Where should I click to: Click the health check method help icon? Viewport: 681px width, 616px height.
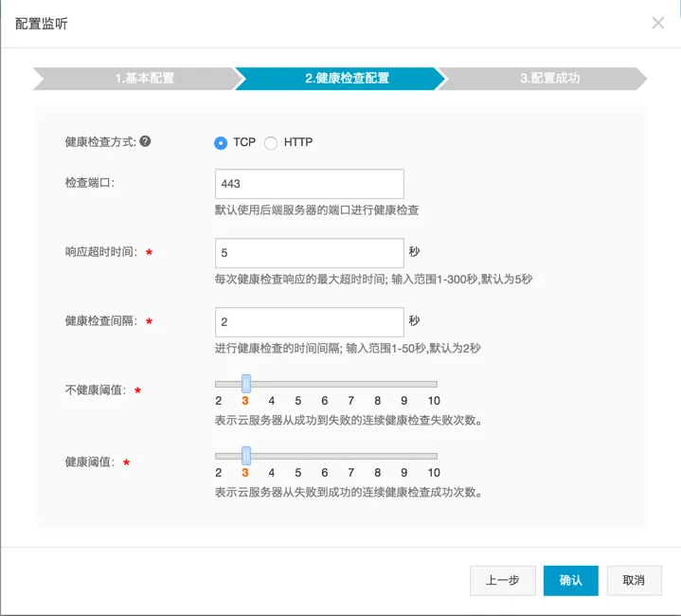[145, 142]
